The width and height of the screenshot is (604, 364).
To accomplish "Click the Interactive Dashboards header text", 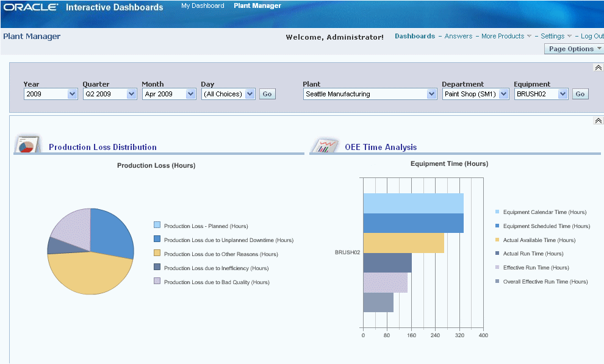I will [115, 7].
